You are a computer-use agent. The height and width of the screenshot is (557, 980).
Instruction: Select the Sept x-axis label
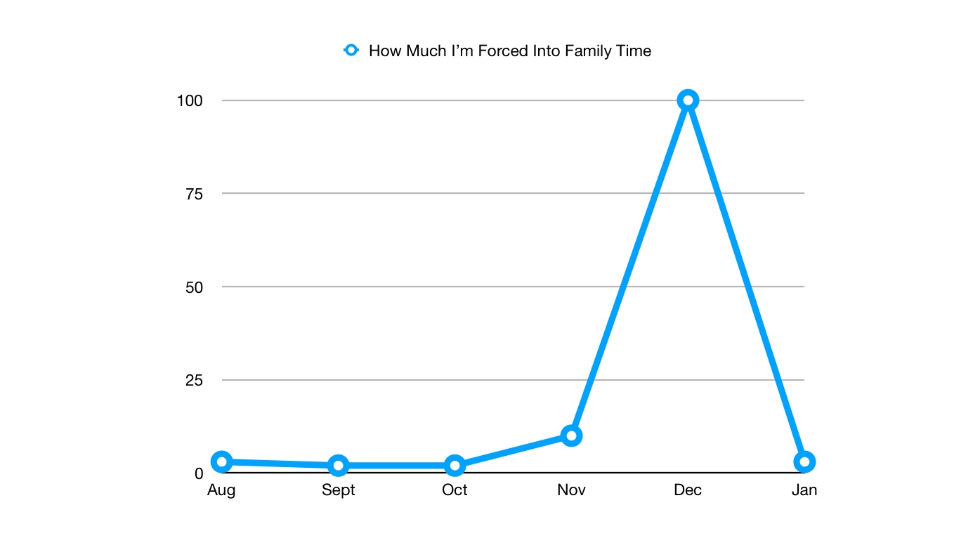339,490
